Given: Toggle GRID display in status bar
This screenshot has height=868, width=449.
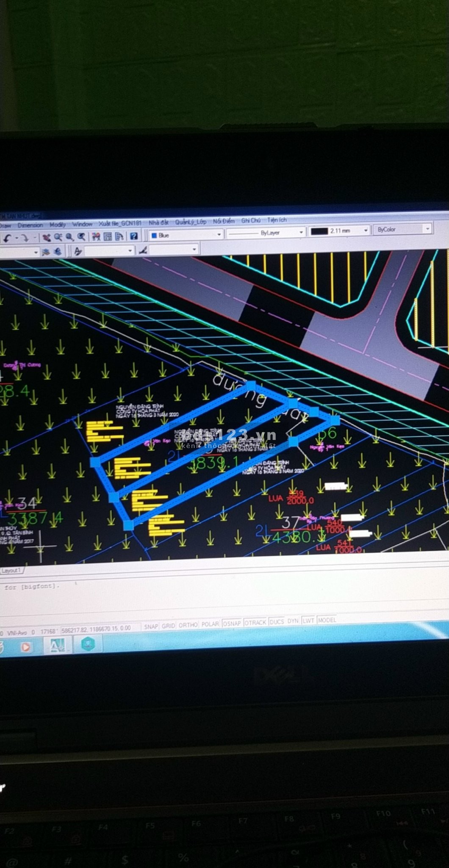Looking at the screenshot, I should pyautogui.click(x=168, y=626).
